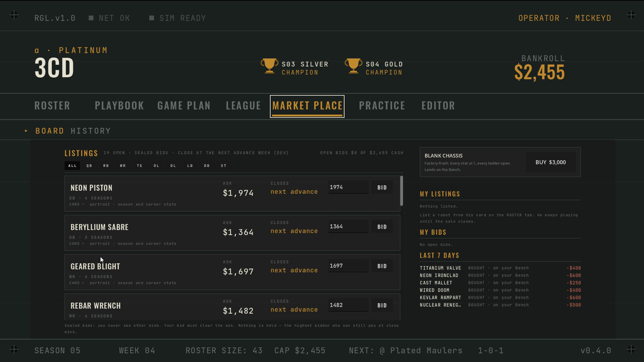Click Kevlar Rampart purchase entry
The width and height of the screenshot is (644, 362).
500,298
